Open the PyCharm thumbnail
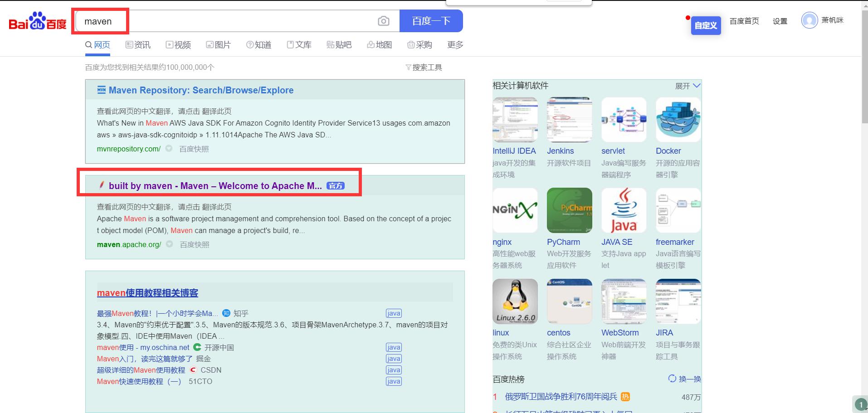Image resolution: width=868 pixels, height=413 pixels. click(x=569, y=210)
